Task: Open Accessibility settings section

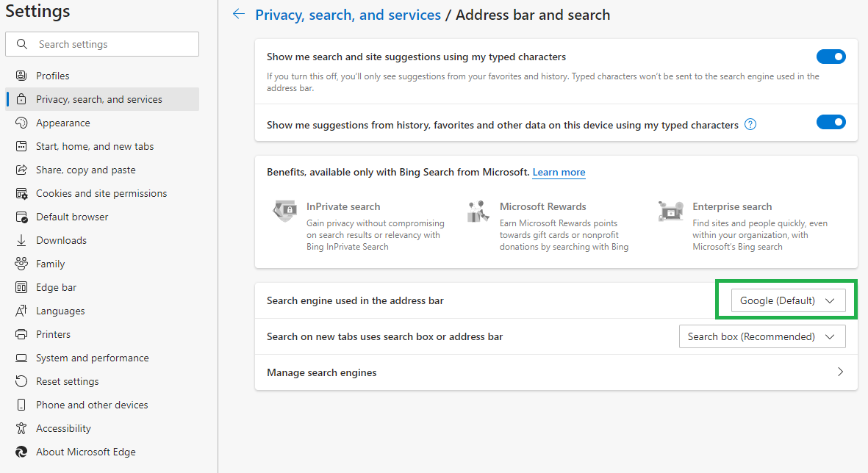Action: click(102, 428)
